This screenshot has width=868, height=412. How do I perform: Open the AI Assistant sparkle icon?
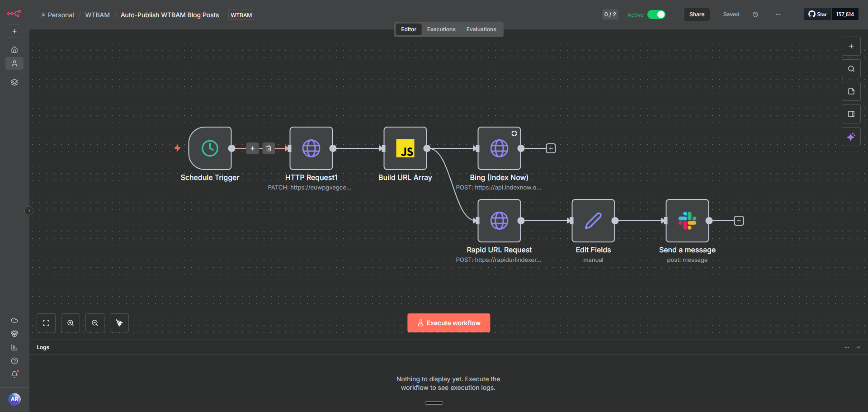pos(851,137)
